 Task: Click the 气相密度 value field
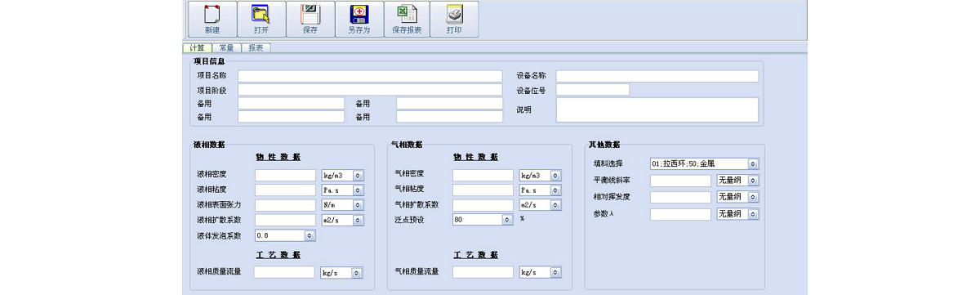[x=483, y=176]
